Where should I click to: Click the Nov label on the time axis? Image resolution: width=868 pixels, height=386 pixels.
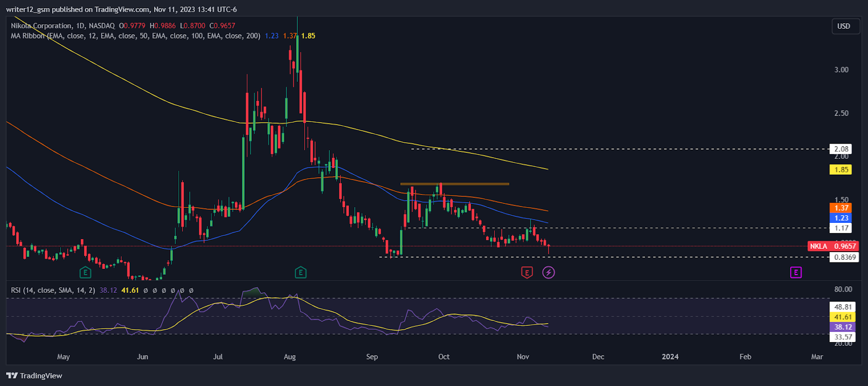[523, 357]
